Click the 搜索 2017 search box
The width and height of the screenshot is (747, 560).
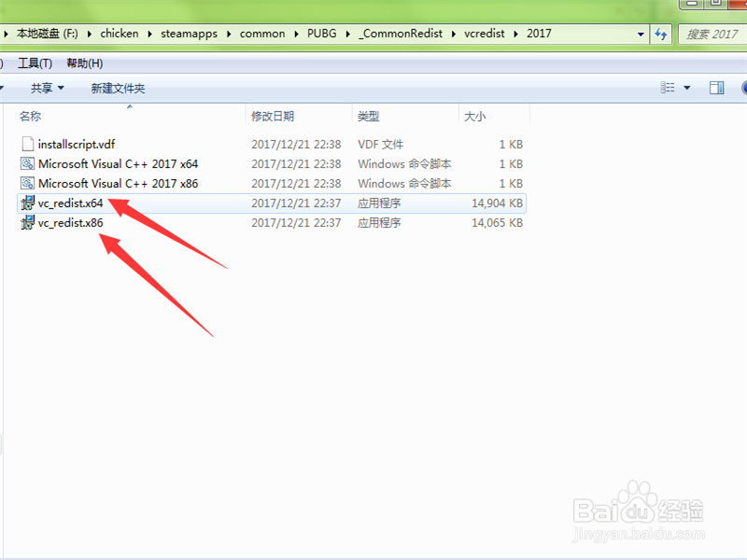pos(712,35)
